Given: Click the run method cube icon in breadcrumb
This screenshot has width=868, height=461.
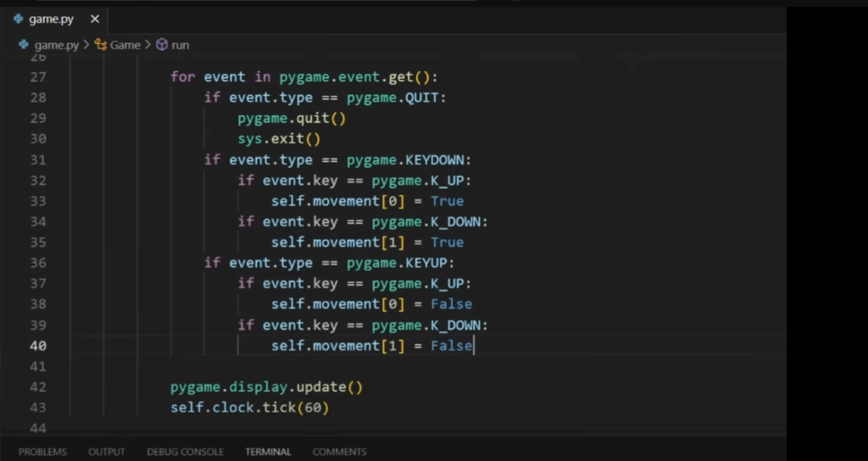Looking at the screenshot, I should (162, 45).
